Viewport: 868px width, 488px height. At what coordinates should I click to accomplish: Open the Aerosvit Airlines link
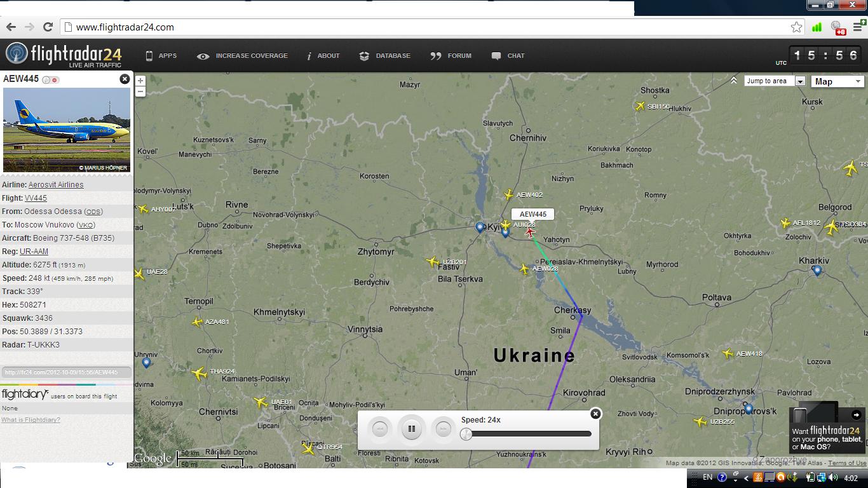56,185
